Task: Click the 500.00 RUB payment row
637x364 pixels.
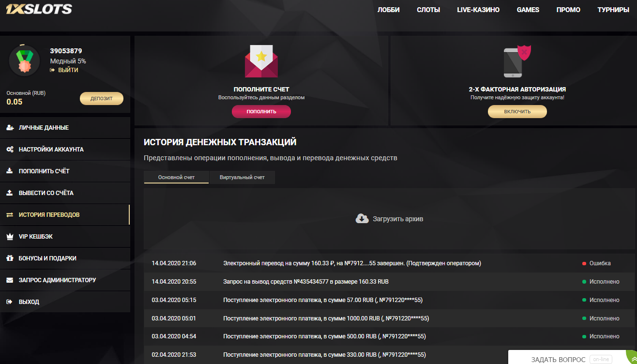Action: coord(389,336)
